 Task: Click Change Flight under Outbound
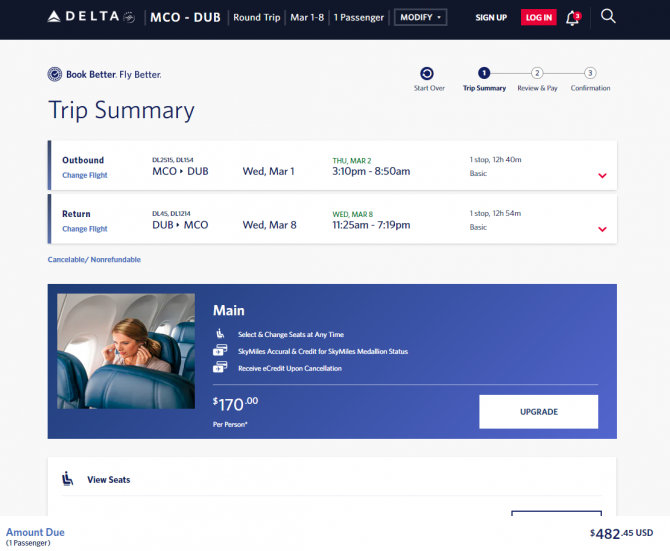pos(85,175)
